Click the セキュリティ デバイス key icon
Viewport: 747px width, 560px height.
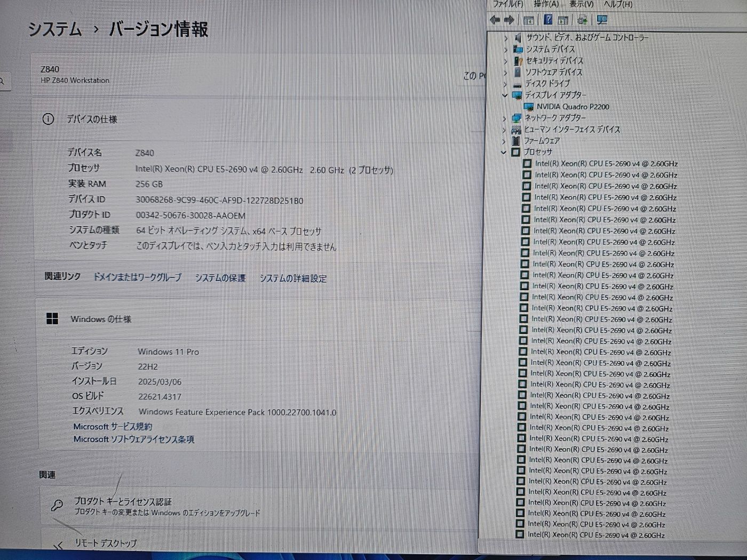518,61
